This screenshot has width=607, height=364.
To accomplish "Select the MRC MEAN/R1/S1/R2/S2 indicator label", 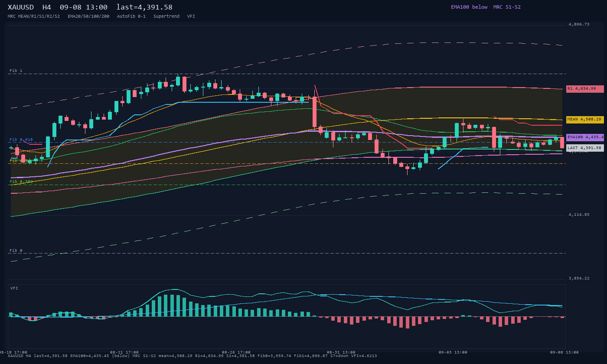I will coord(34,16).
